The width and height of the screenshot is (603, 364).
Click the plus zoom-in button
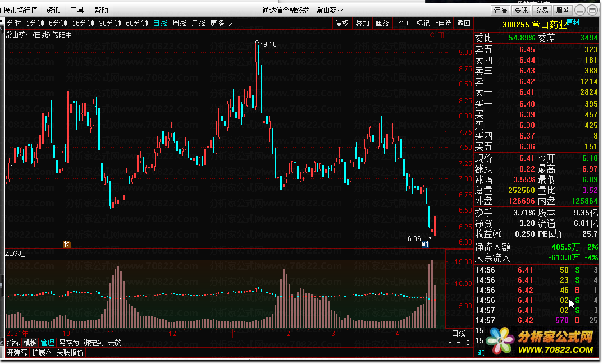click(450, 343)
